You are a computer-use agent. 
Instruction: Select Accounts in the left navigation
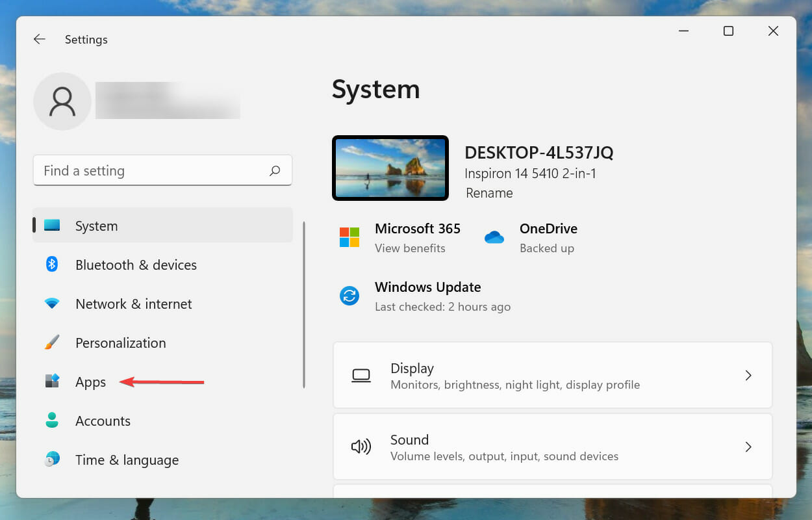(103, 421)
